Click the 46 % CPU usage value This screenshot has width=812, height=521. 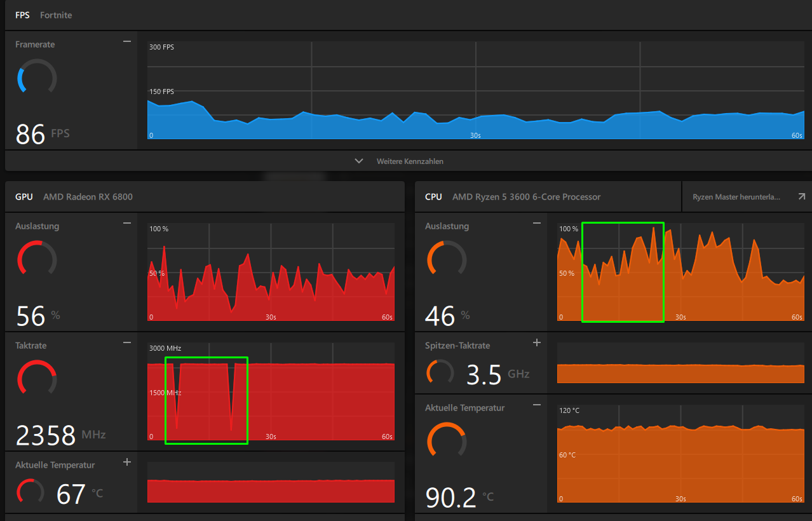[447, 316]
